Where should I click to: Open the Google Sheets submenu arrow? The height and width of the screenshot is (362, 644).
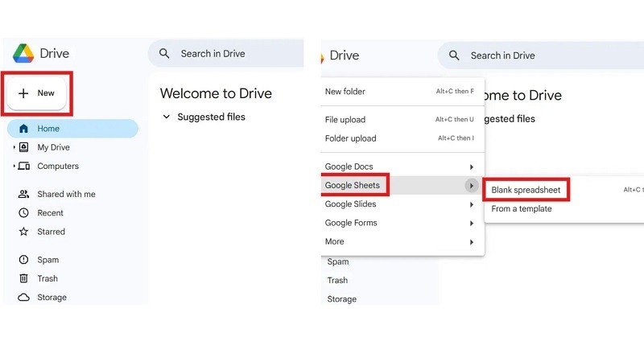pos(472,186)
